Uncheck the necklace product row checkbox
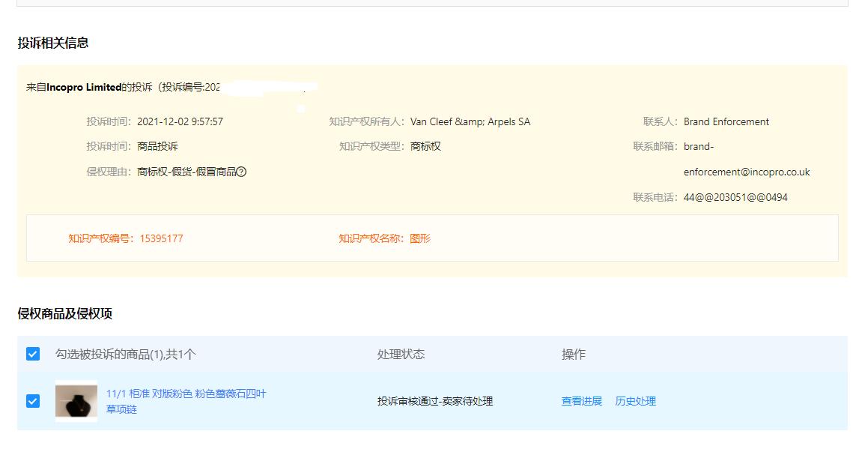Screen dimensions: 868x455 pos(31,401)
